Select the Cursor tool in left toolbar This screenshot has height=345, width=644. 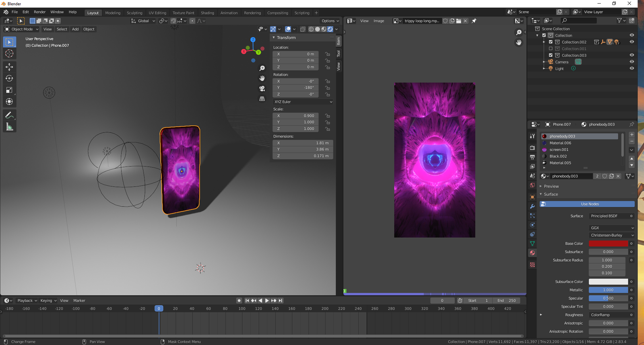pos(9,53)
